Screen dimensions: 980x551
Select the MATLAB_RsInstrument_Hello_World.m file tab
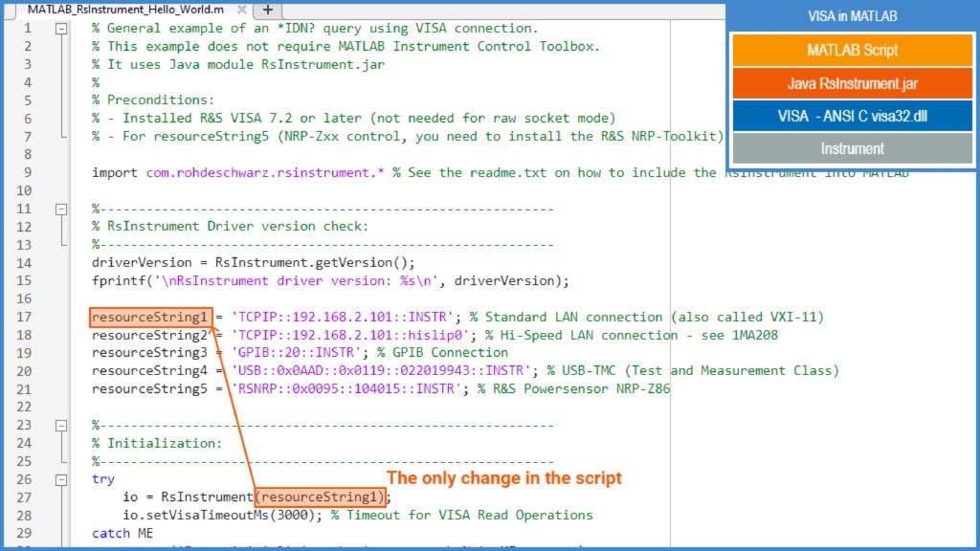124,9
